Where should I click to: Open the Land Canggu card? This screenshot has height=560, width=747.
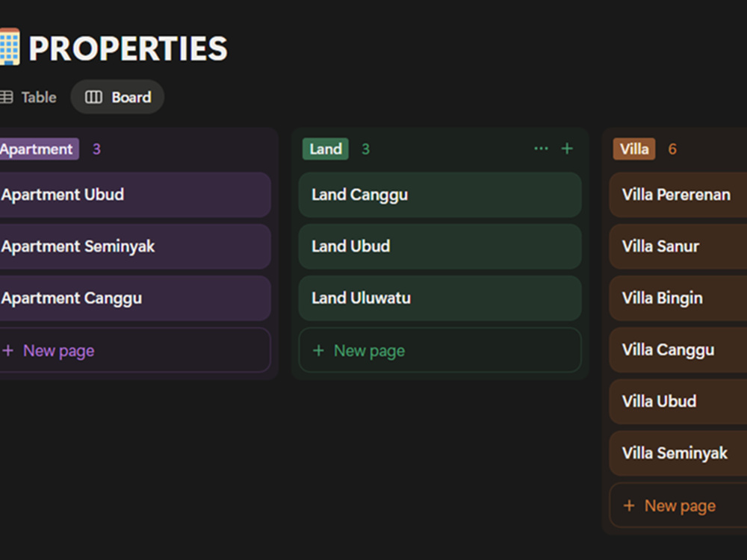point(440,195)
